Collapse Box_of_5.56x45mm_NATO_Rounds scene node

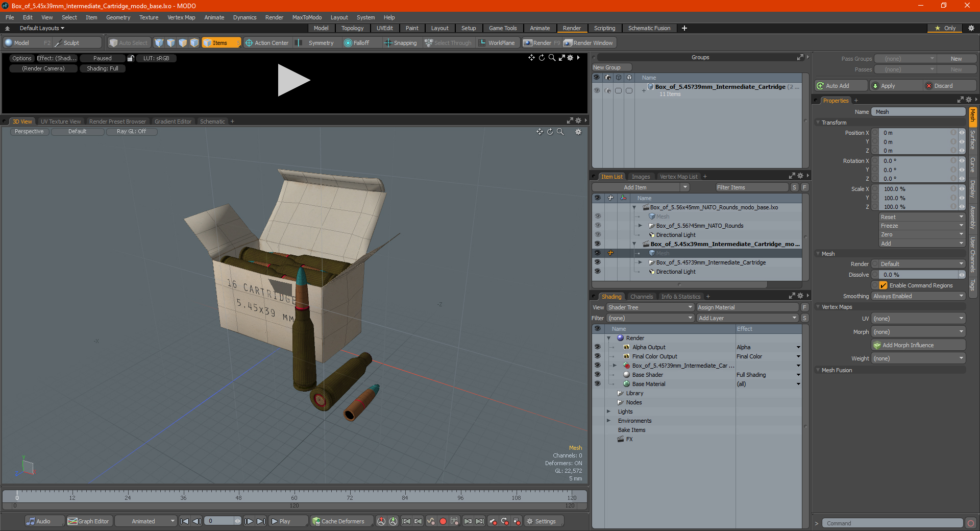(634, 207)
